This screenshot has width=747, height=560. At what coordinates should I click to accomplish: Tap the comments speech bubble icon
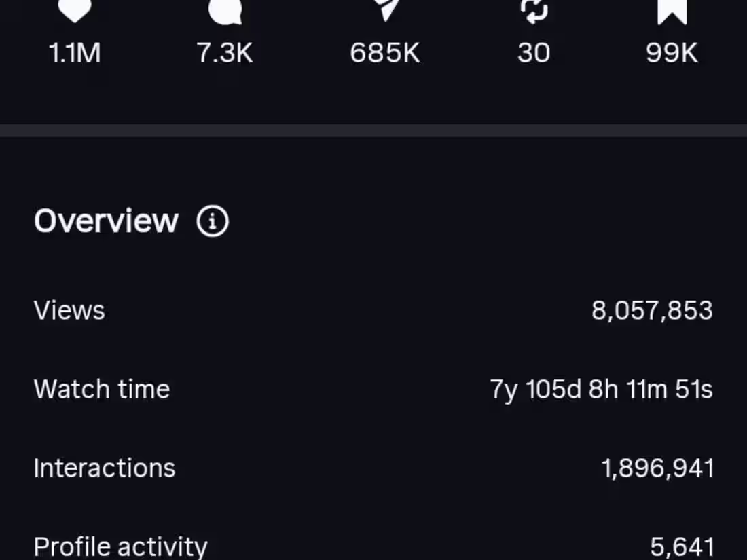(225, 11)
